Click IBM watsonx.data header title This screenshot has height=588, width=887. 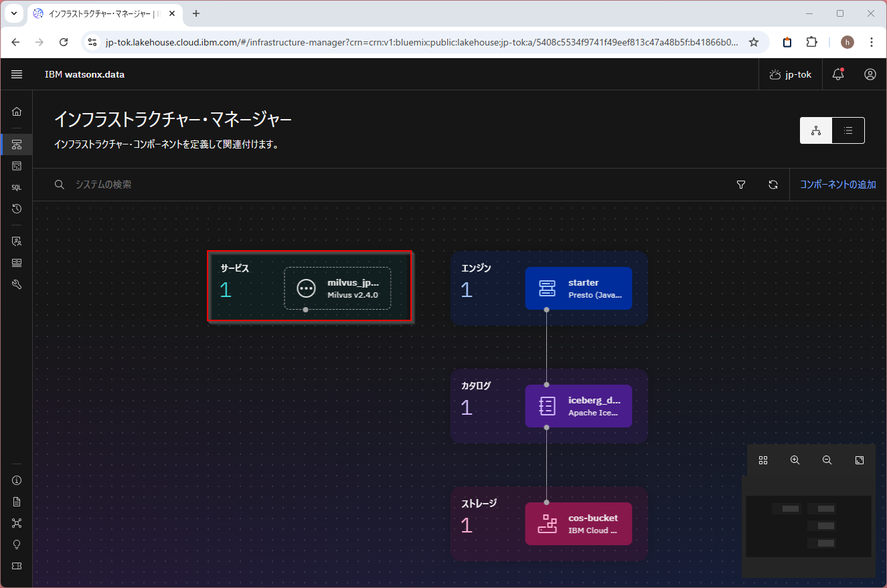[84, 74]
